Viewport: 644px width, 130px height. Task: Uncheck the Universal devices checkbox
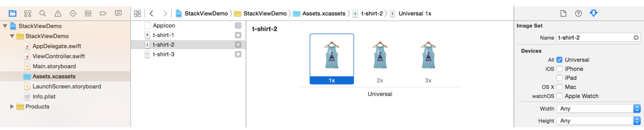(559, 60)
